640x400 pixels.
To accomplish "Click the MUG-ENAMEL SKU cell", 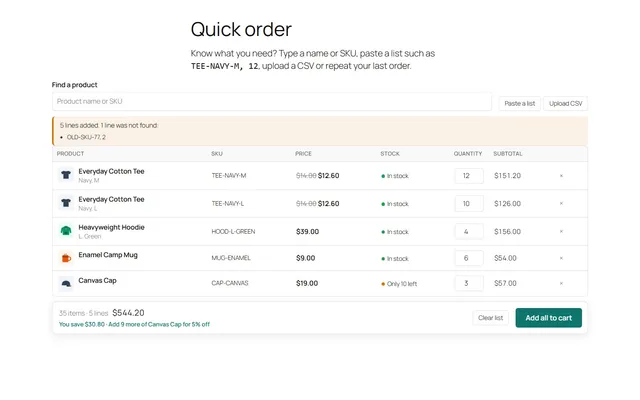I will (231, 258).
